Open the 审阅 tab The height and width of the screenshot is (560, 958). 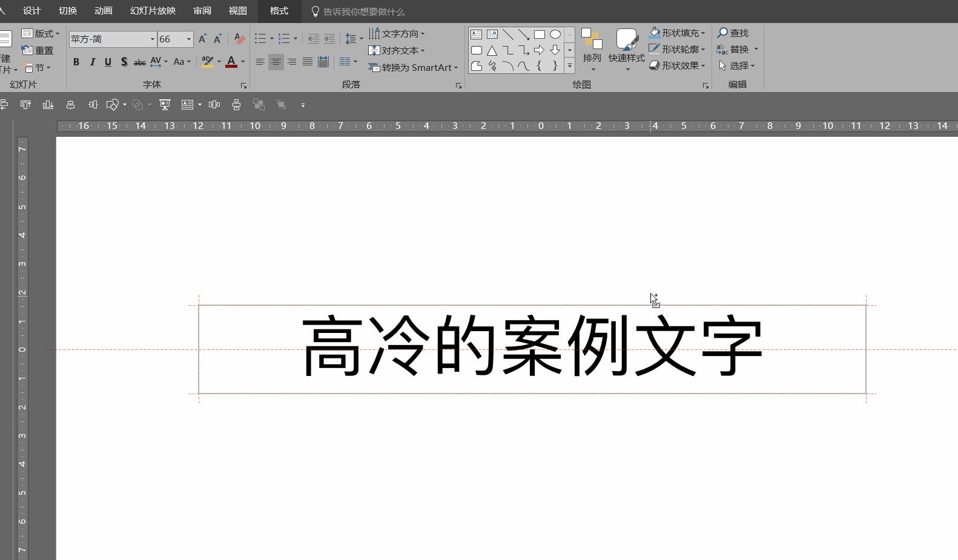coord(202,11)
